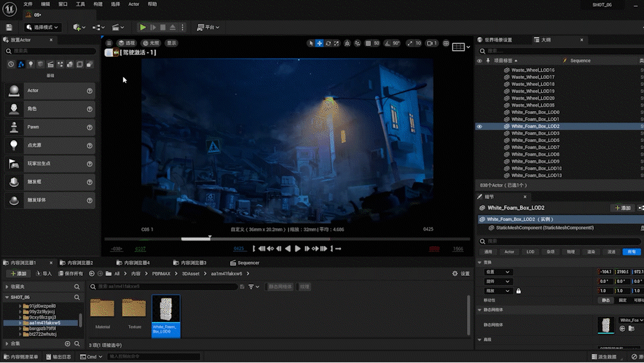Collapse the 静态网格体 details section
Image resolution: width=644 pixels, height=363 pixels.
479,310
